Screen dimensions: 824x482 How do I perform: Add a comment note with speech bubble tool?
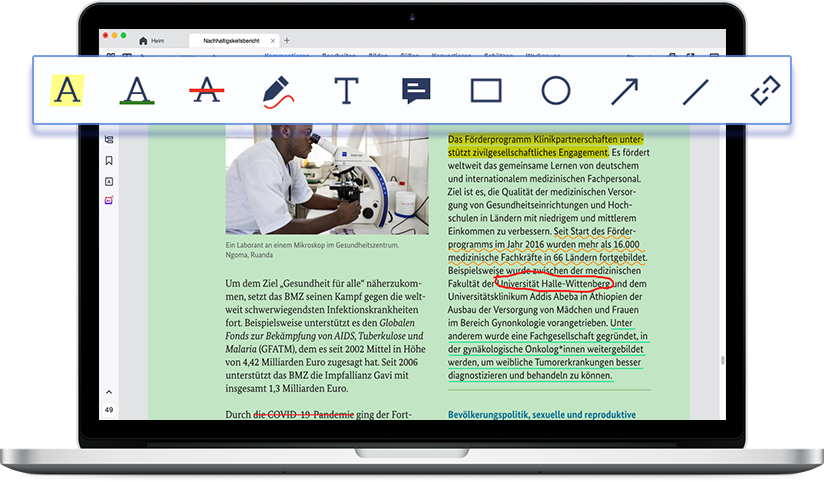pos(416,91)
